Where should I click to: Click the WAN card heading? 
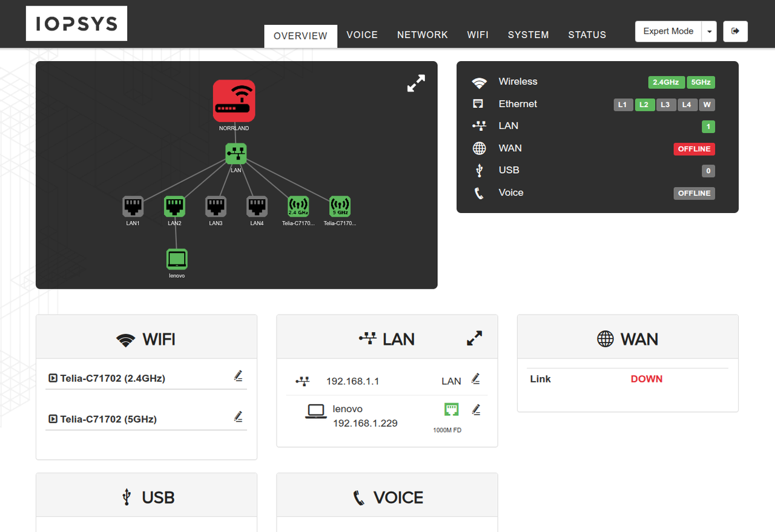(x=628, y=339)
